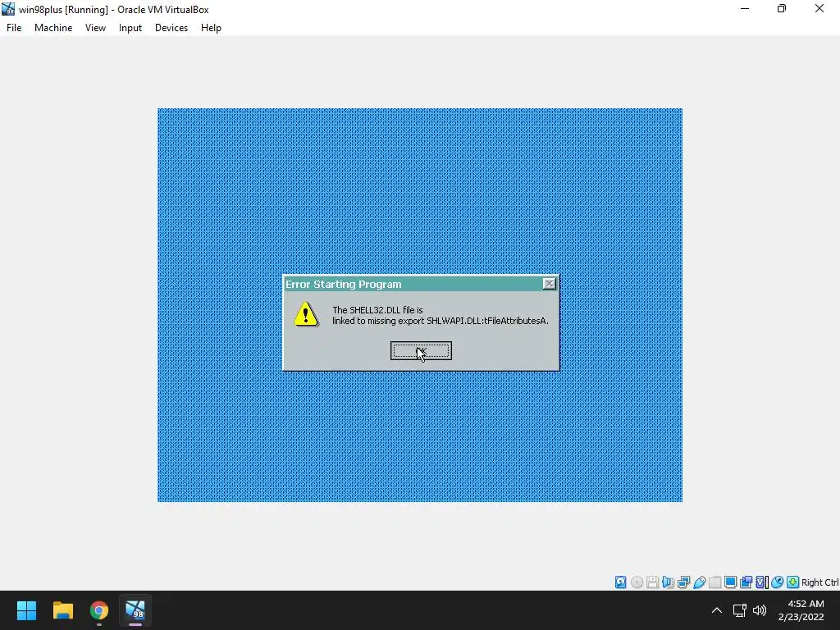This screenshot has width=840, height=630.
Task: Open the File menu
Action: [x=14, y=28]
